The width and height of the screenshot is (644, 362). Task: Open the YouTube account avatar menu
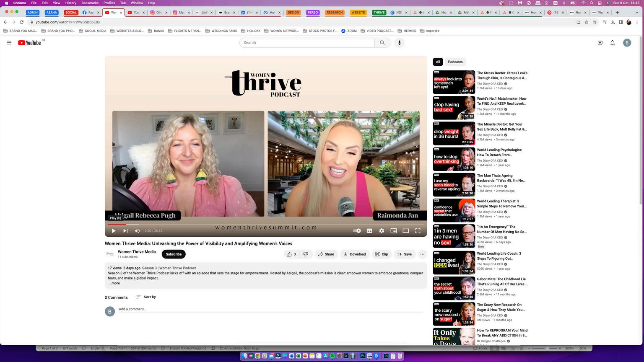[x=627, y=43]
